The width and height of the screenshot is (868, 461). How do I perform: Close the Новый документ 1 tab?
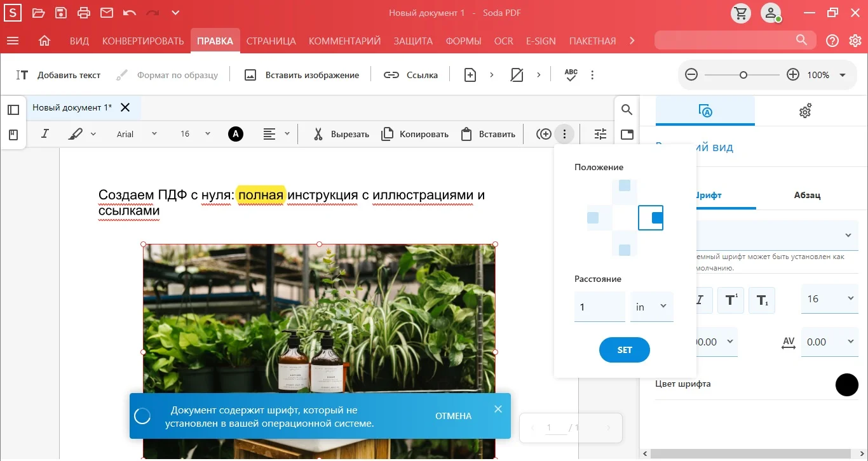pos(125,107)
